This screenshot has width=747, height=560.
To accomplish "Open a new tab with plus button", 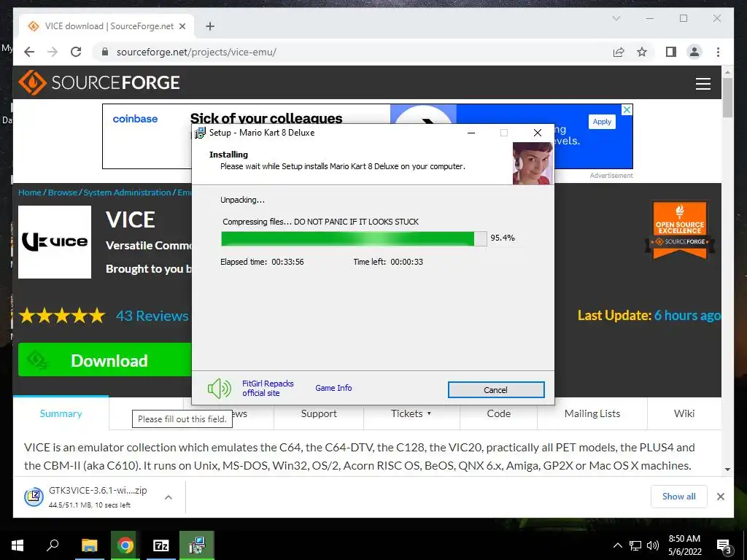I will (x=209, y=26).
